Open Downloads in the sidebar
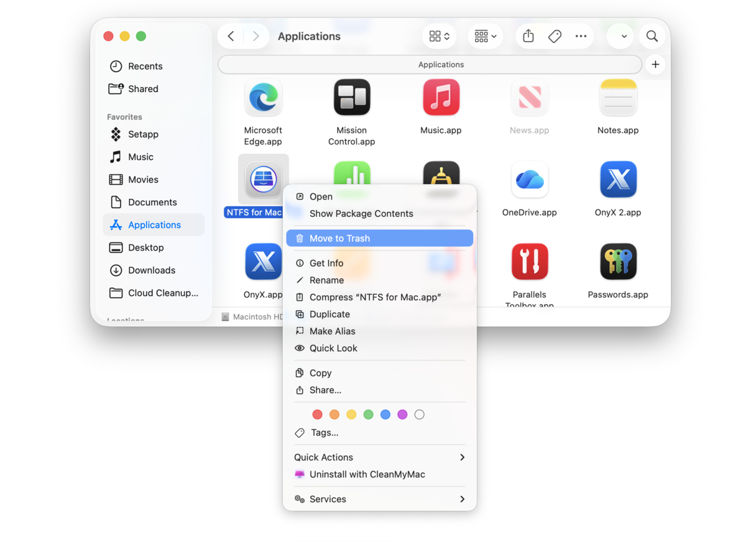The image size is (756, 542). pyautogui.click(x=154, y=270)
